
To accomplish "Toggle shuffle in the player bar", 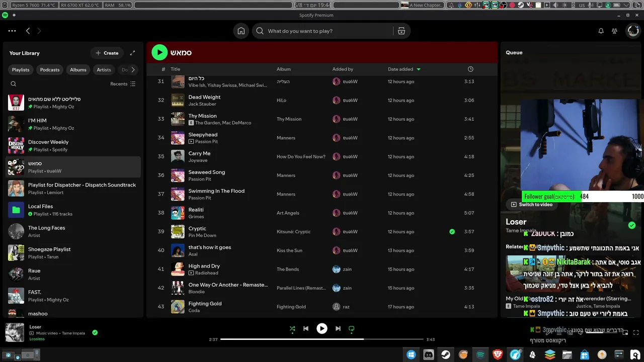I will coord(292,328).
